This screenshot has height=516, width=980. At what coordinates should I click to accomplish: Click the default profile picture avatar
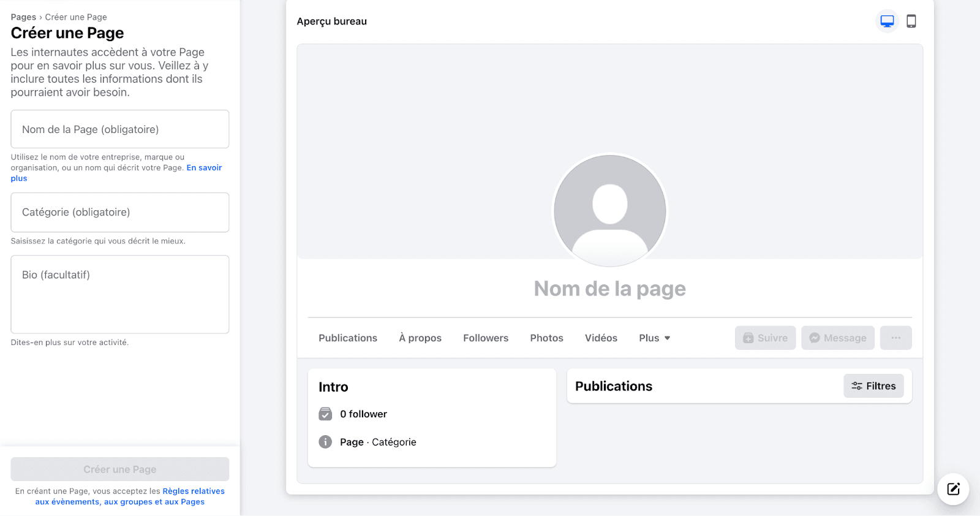click(610, 211)
